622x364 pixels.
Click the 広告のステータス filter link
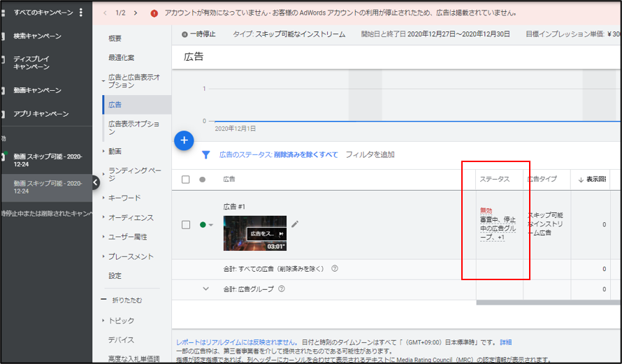coord(278,154)
